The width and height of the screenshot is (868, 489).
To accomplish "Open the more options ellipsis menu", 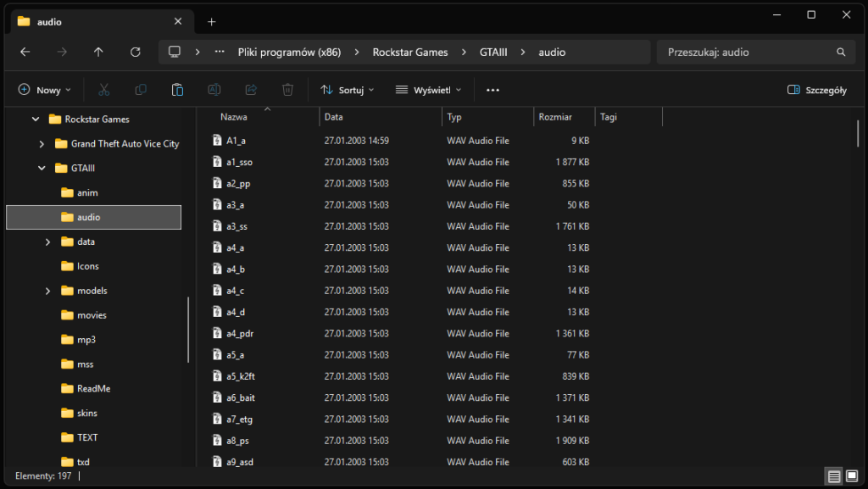I will click(x=492, y=90).
